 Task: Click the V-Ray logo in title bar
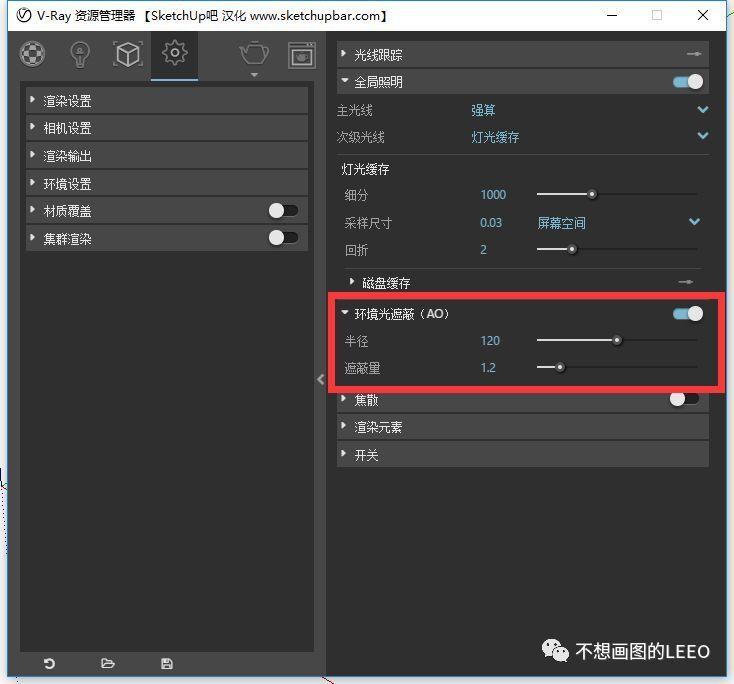coord(23,15)
